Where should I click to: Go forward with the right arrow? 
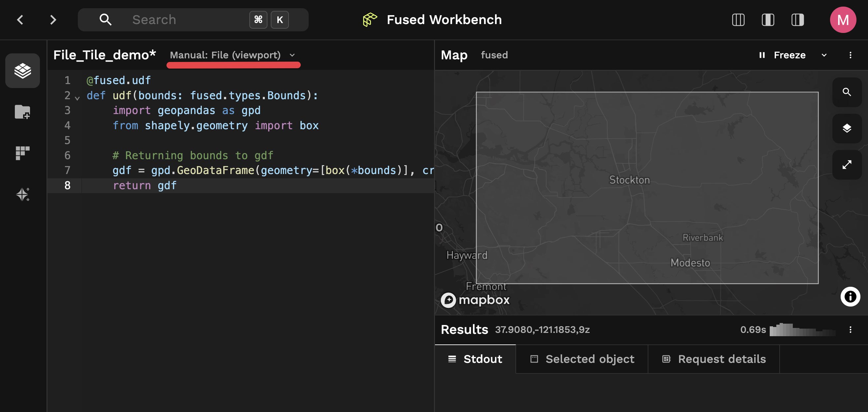53,19
